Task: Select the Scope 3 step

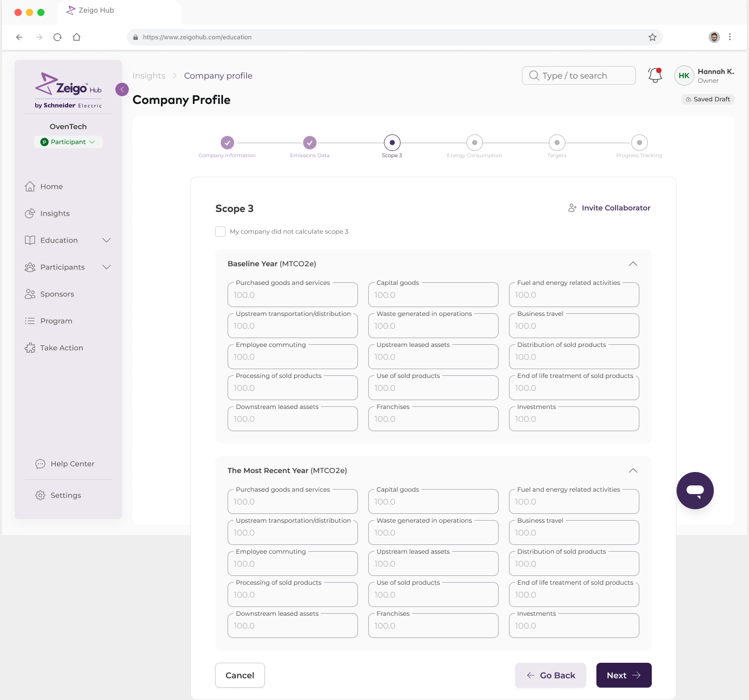Action: (392, 143)
